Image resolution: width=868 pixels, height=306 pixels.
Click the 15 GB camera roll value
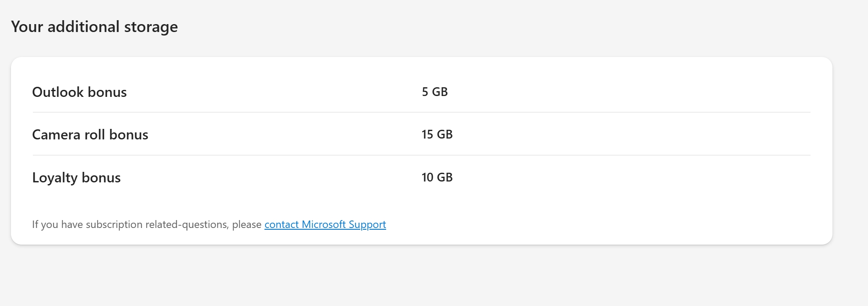437,135
